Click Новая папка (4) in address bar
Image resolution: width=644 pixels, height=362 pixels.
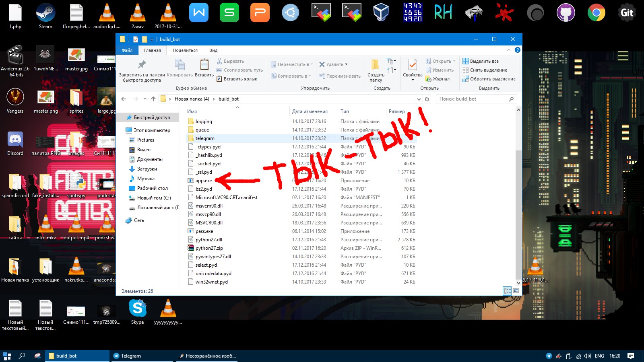192,99
